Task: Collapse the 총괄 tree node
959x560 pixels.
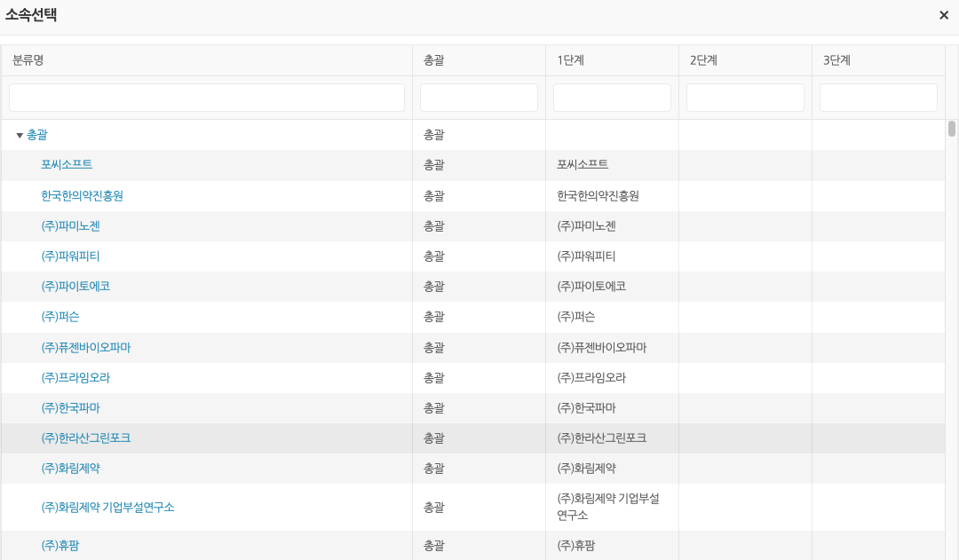Action: (x=20, y=136)
